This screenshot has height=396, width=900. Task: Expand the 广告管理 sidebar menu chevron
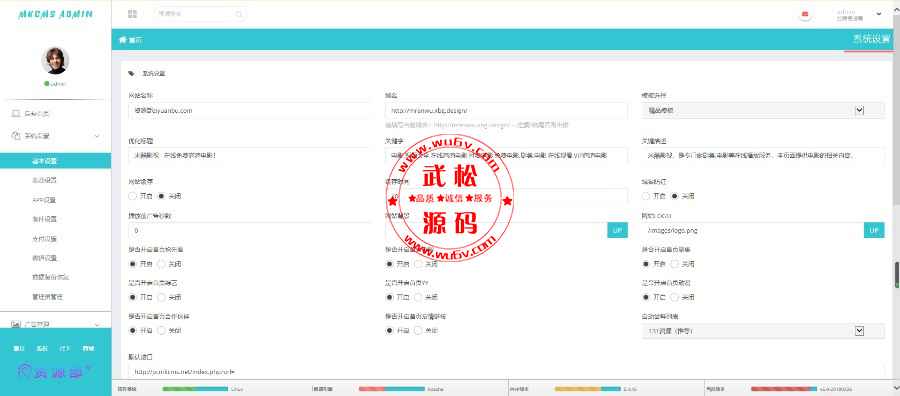[97, 325]
